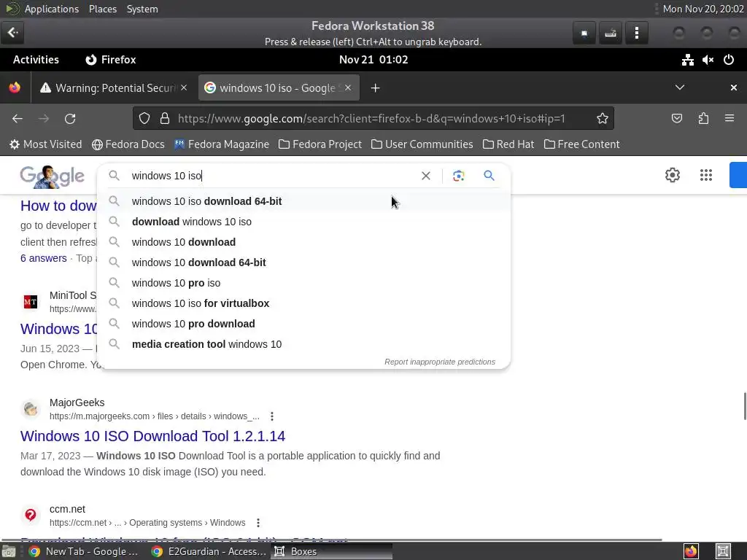Screen dimensions: 747x560
Task: Click 6 answers link
Action: coord(43,258)
